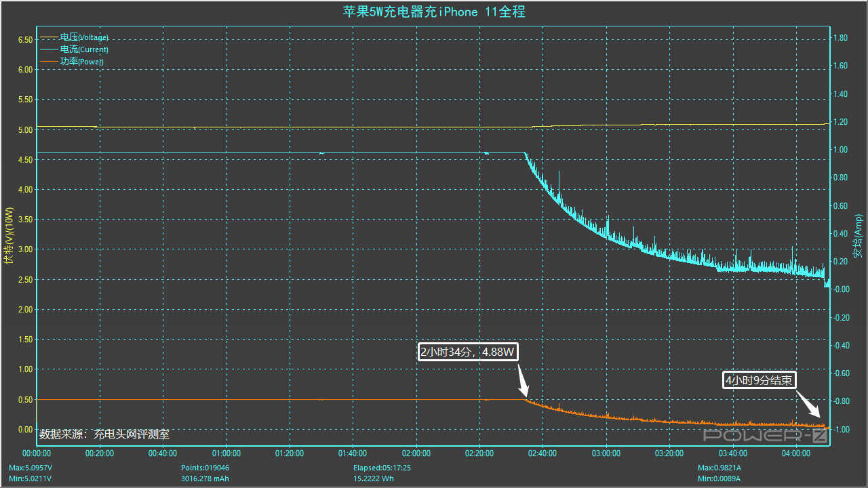868x488 pixels.
Task: Click the Points:019046 readout
Action: tap(205, 468)
